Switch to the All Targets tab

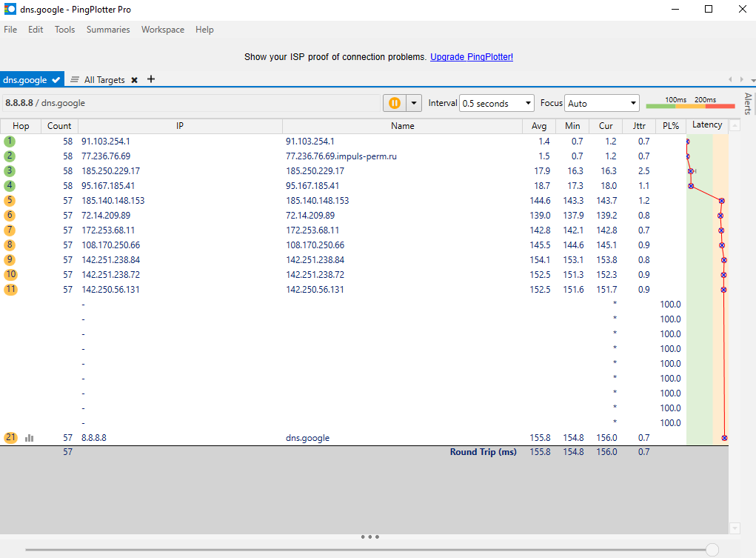pyautogui.click(x=104, y=80)
